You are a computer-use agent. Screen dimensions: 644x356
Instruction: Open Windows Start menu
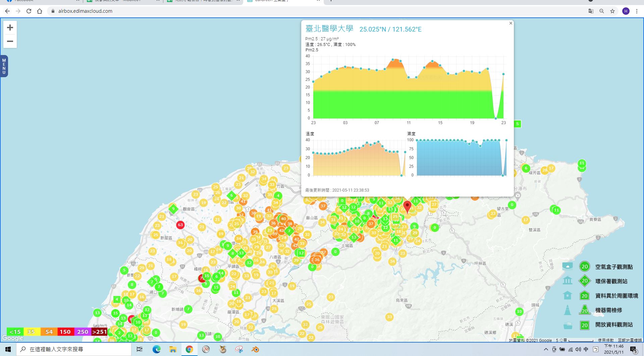[x=8, y=349]
